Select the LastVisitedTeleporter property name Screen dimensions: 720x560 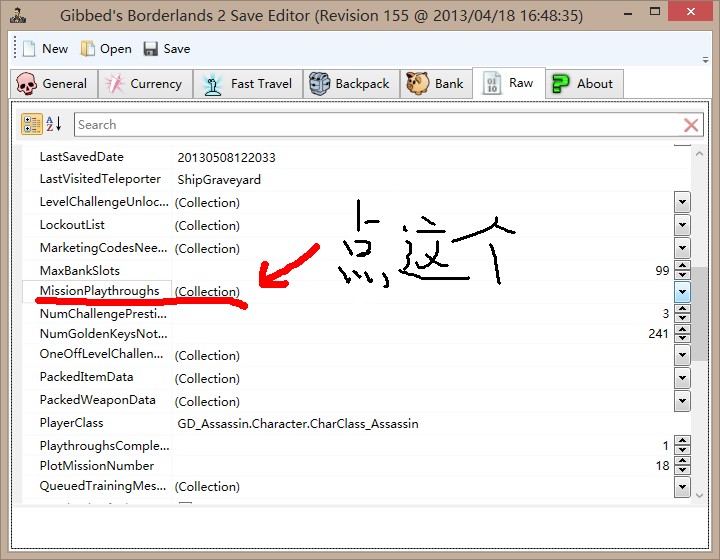coord(100,179)
